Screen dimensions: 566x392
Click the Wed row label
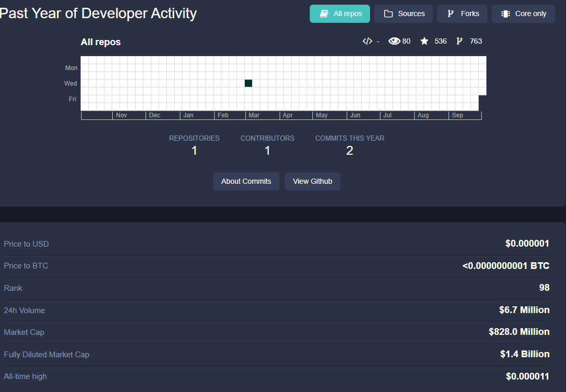(x=70, y=83)
